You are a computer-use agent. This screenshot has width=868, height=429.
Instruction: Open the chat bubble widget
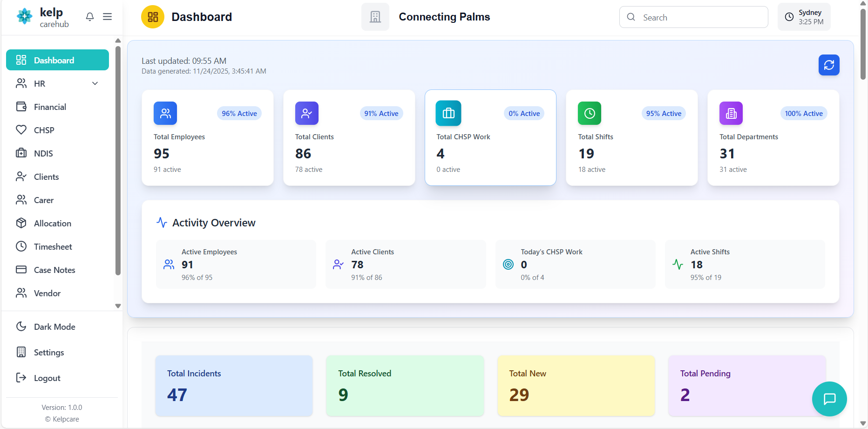tap(829, 399)
